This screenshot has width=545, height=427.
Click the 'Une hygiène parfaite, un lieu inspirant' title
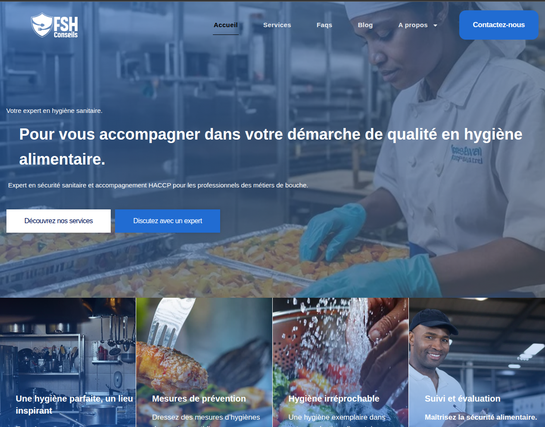74,404
